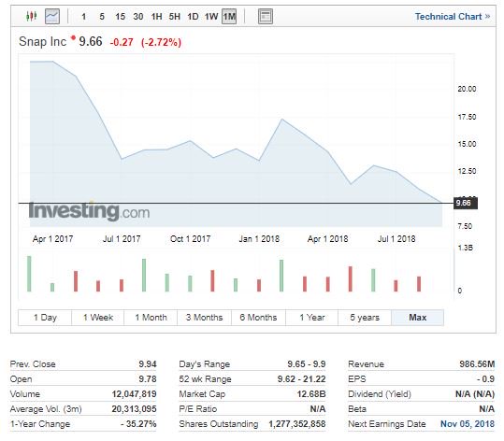This screenshot has height=441, width=504.
Task: Show the 5 years range
Action: pos(365,318)
